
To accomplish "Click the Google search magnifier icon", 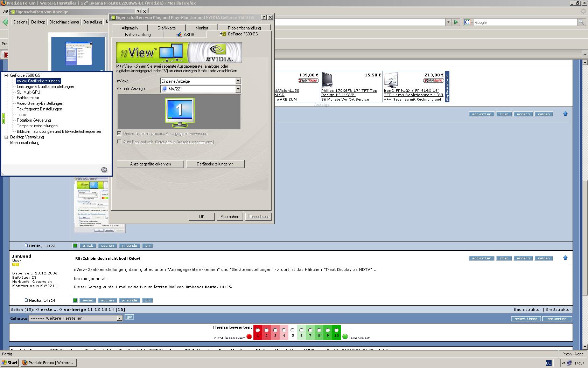I will point(581,22).
